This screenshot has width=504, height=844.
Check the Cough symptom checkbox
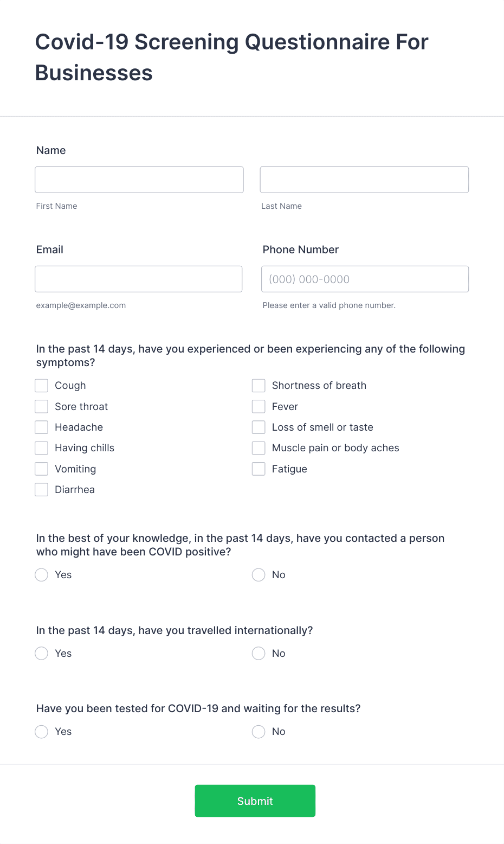(x=41, y=385)
